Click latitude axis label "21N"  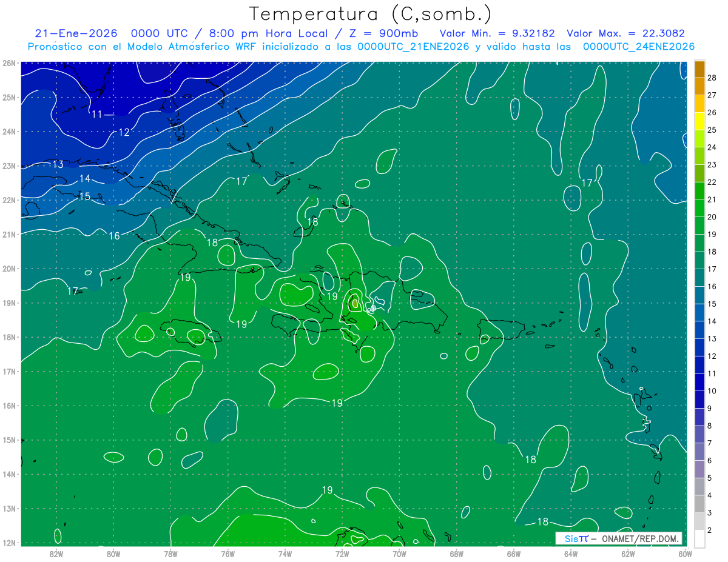(9, 234)
